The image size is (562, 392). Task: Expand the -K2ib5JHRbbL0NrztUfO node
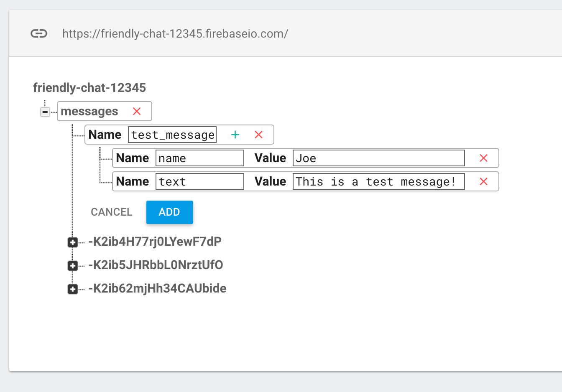[x=73, y=265]
